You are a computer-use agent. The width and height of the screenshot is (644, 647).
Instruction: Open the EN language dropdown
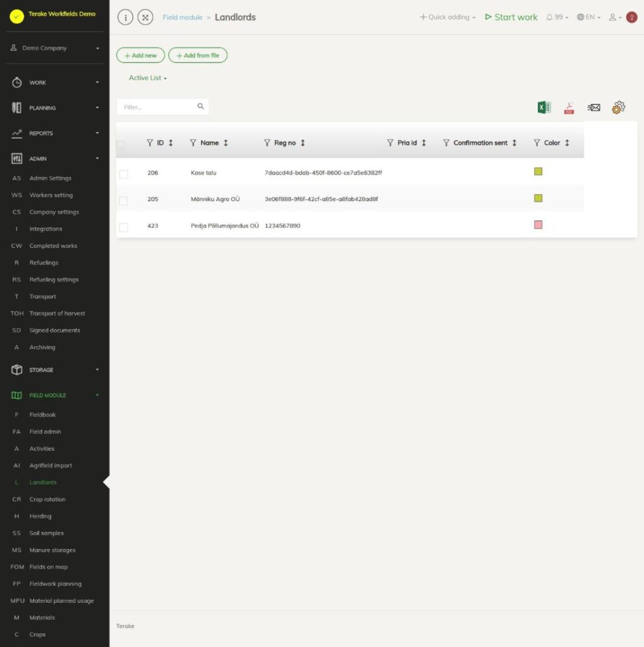[x=588, y=17]
